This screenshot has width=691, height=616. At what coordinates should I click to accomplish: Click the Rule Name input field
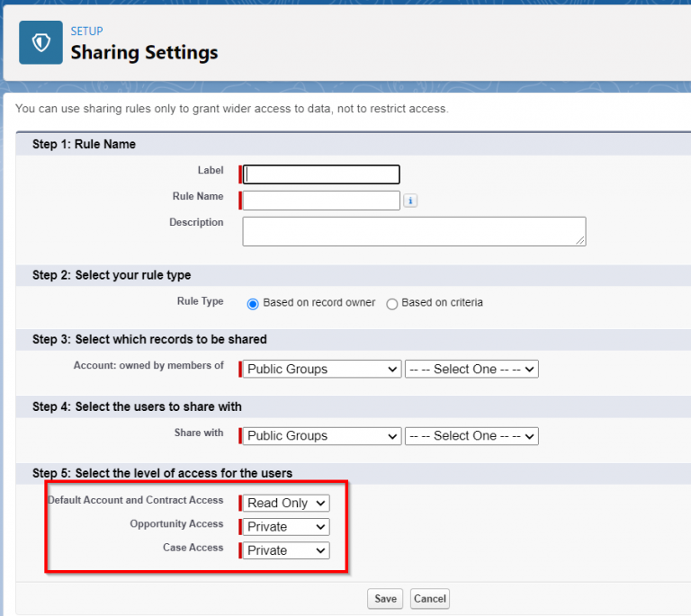tap(321, 201)
